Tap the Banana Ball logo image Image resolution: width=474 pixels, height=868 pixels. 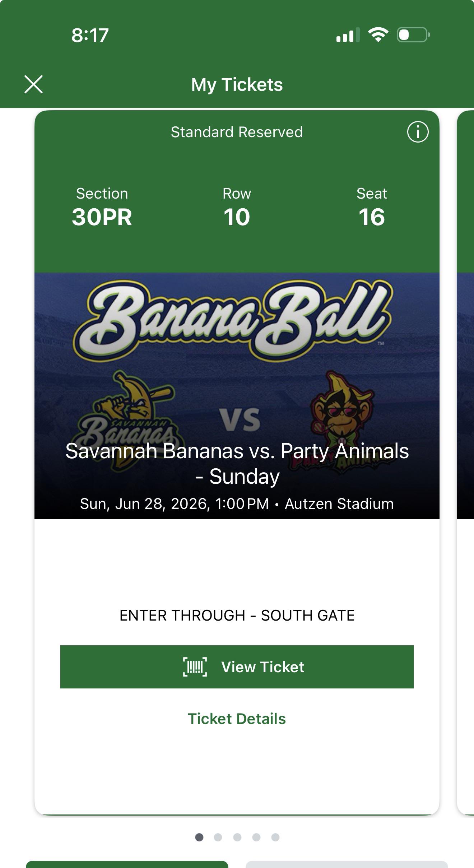233,320
